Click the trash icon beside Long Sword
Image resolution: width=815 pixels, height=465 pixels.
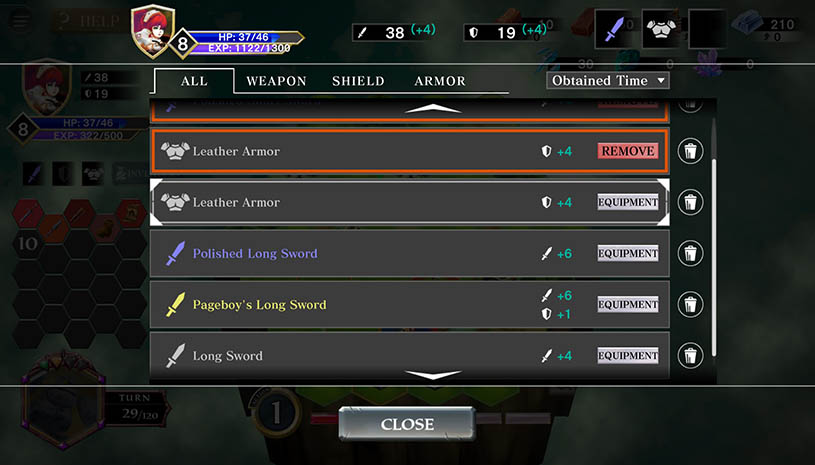click(x=690, y=355)
